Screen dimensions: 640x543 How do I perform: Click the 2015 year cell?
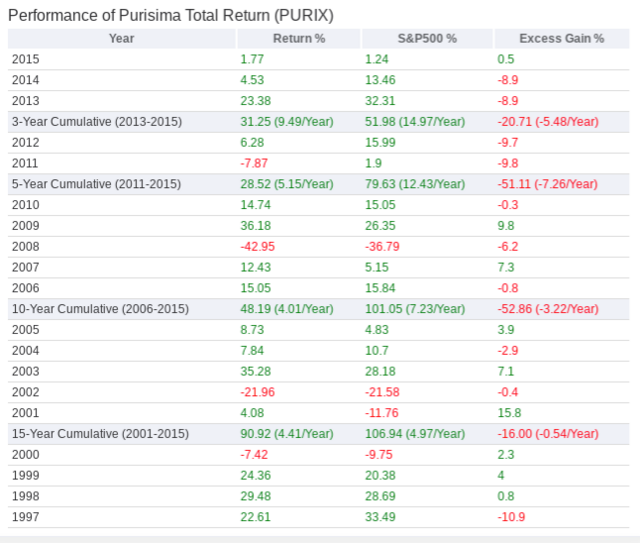(x=25, y=59)
